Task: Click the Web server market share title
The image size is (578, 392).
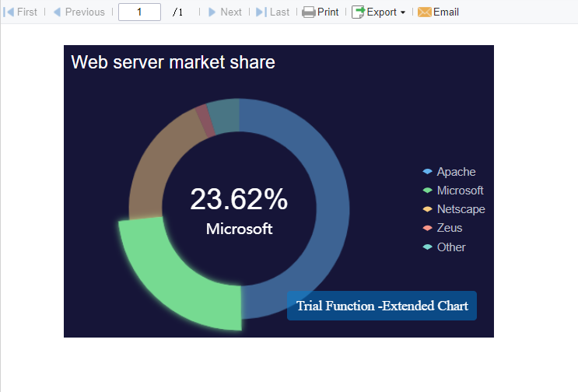Action: coord(173,62)
